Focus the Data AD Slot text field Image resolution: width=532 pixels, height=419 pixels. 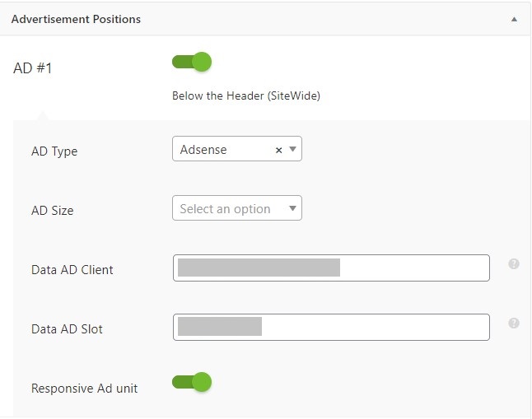[x=331, y=327]
